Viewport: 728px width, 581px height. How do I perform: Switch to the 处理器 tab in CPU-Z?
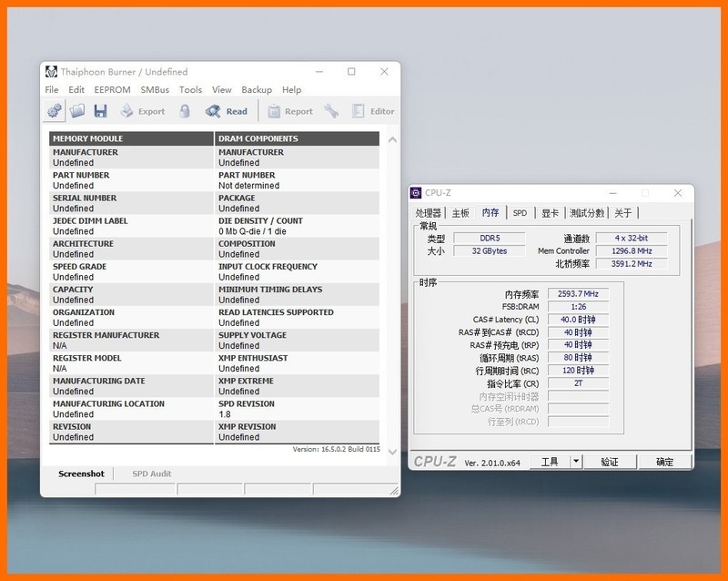click(x=428, y=212)
